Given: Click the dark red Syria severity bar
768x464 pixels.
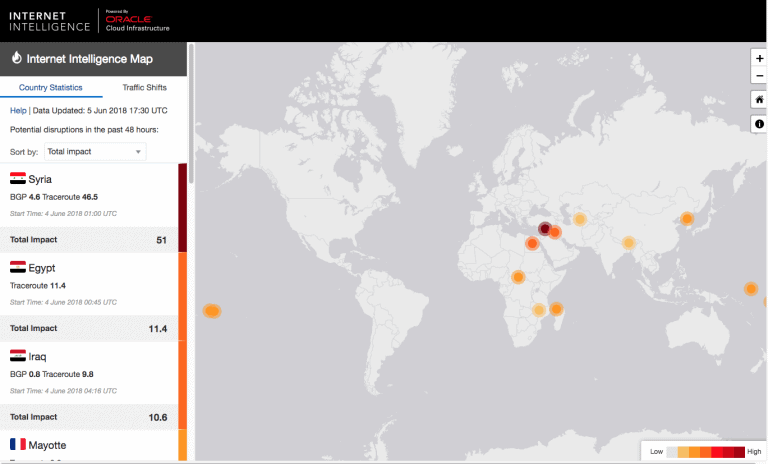Looking at the screenshot, I should 182,208.
